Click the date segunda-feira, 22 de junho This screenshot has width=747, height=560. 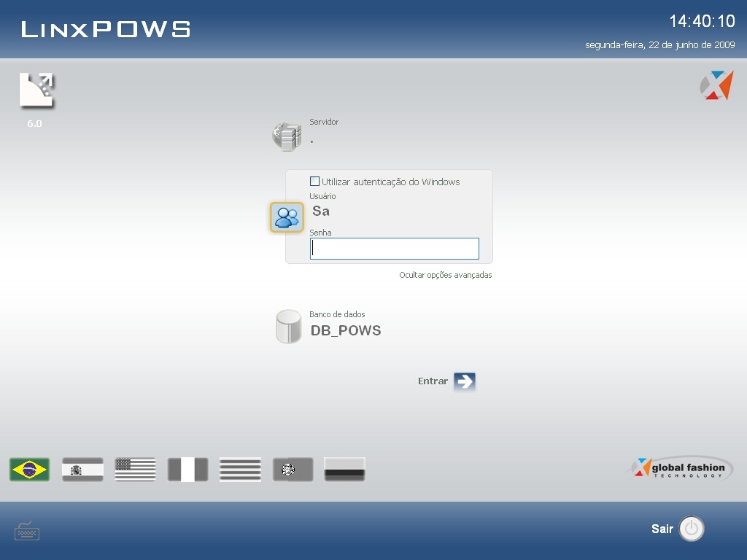(659, 44)
